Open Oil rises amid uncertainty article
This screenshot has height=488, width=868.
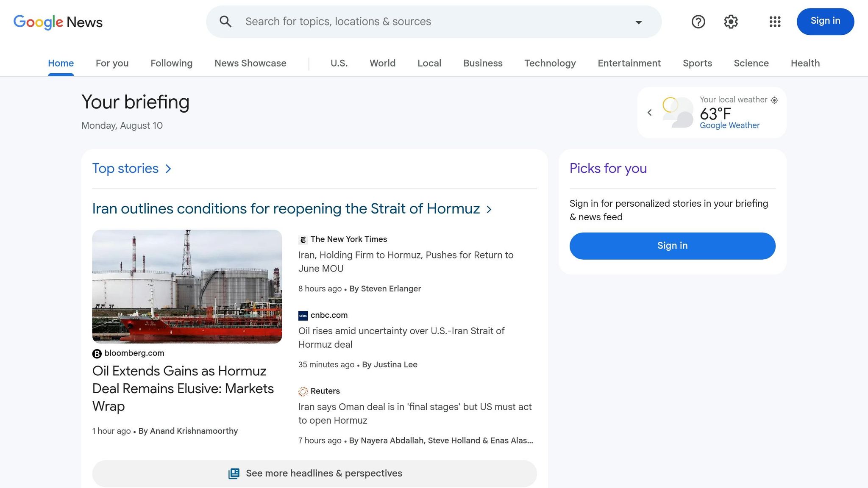pos(401,338)
